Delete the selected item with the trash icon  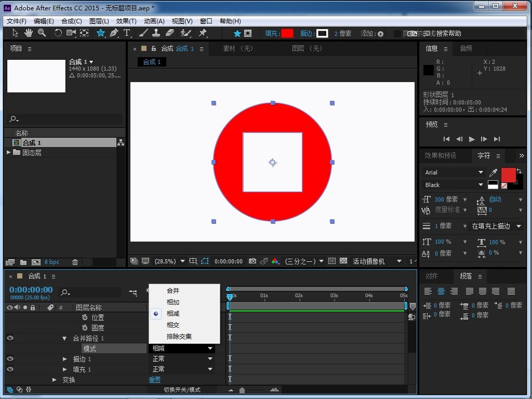tap(75, 262)
